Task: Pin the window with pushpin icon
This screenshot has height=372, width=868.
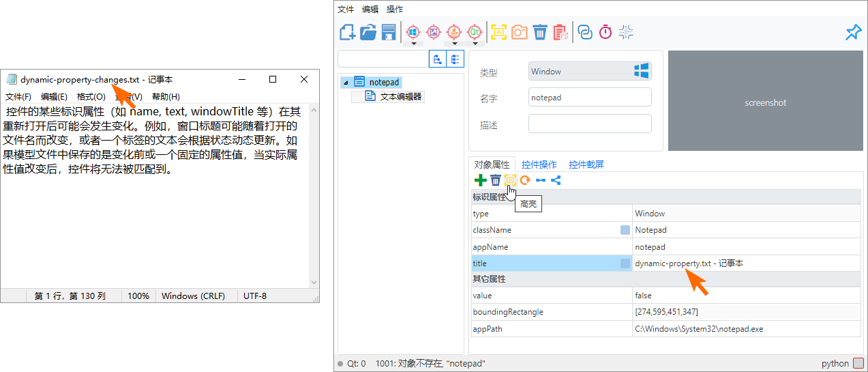Action: tap(853, 32)
